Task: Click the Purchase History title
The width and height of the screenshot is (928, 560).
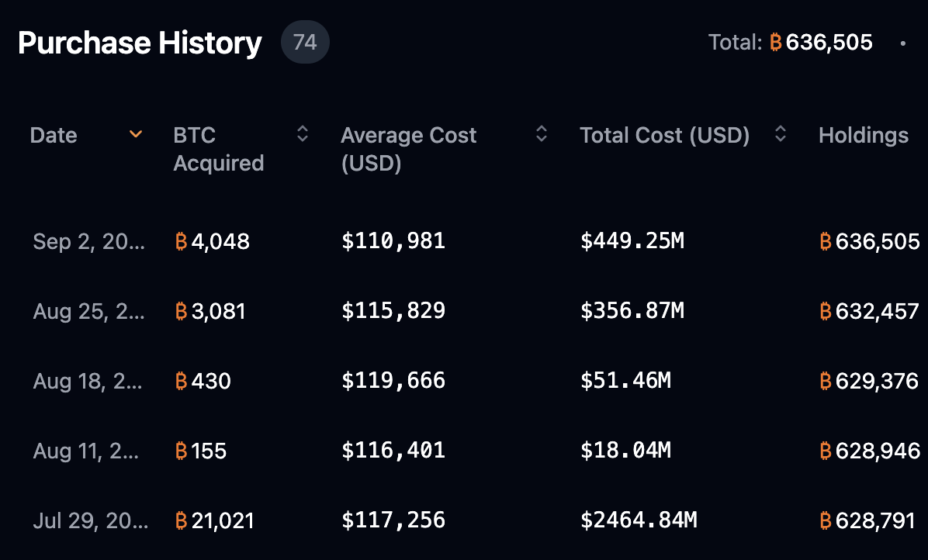Action: click(140, 43)
